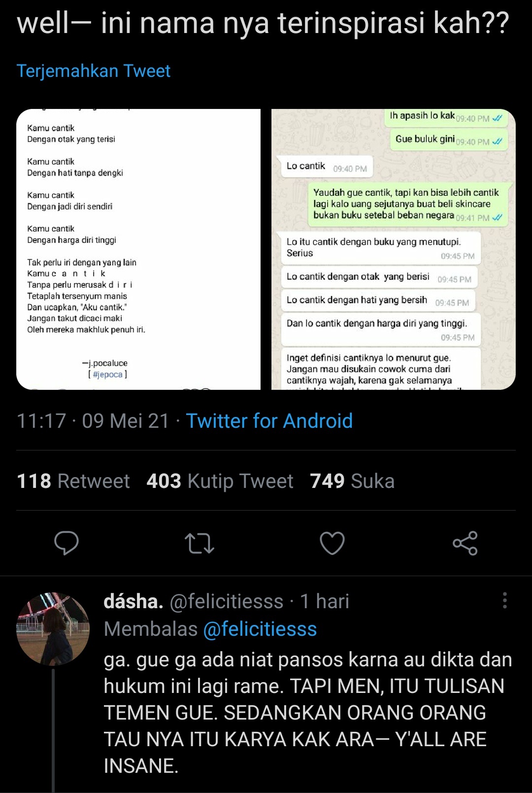This screenshot has width=532, height=793.
Task: Open the WhatsApp chat screenshot image
Action: pos(394,249)
